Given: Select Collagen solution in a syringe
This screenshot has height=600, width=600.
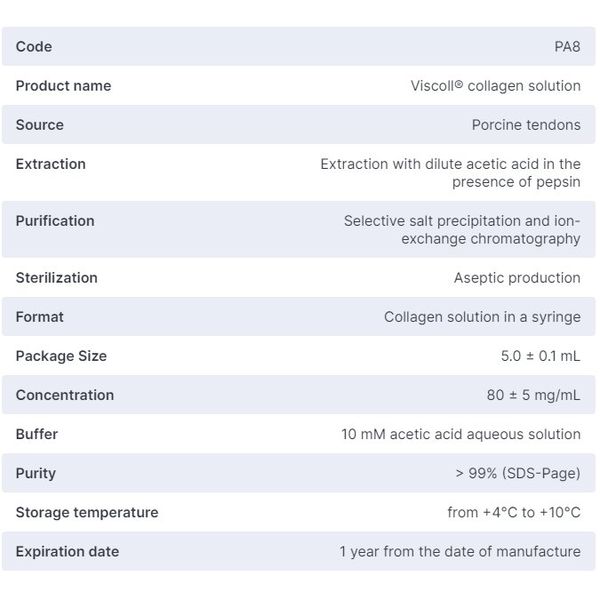Looking at the screenshot, I should coord(482,317).
